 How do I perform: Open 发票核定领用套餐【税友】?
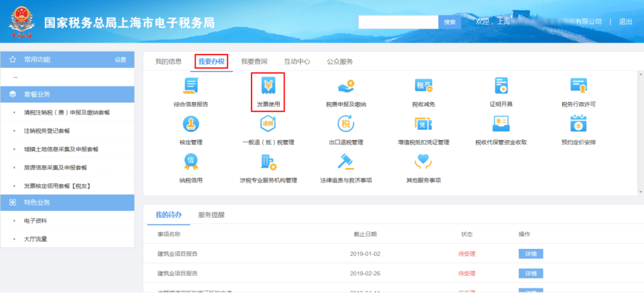click(x=57, y=186)
